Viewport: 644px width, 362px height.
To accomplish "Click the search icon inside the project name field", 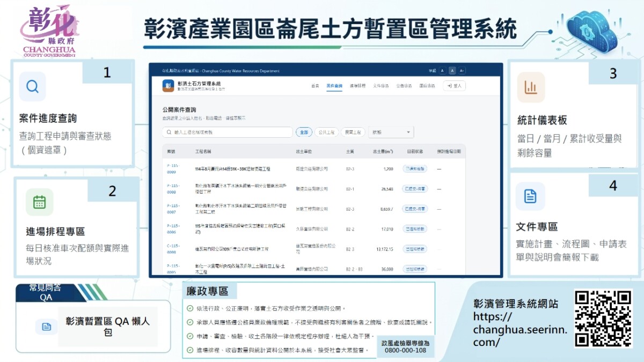I will point(169,132).
